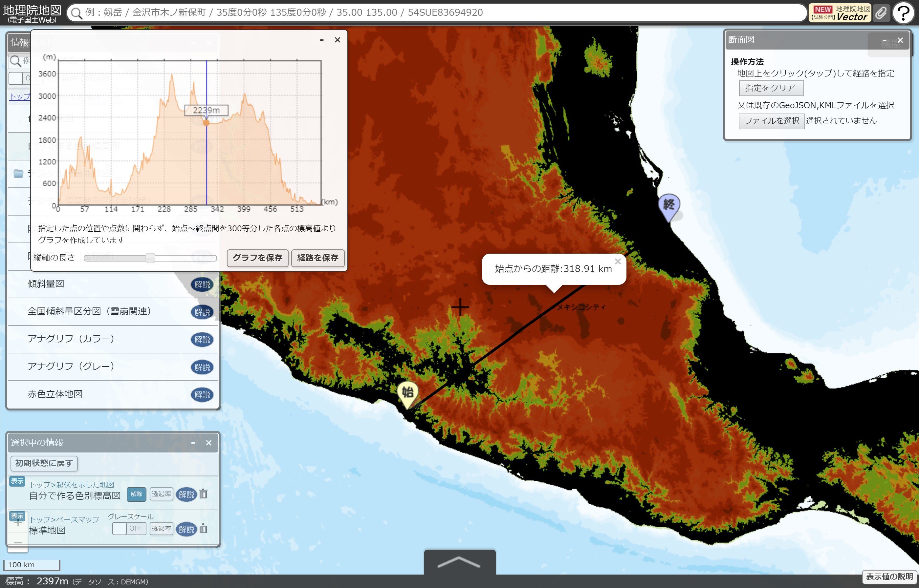Click the メキシコシティ map label

pyautogui.click(x=581, y=307)
